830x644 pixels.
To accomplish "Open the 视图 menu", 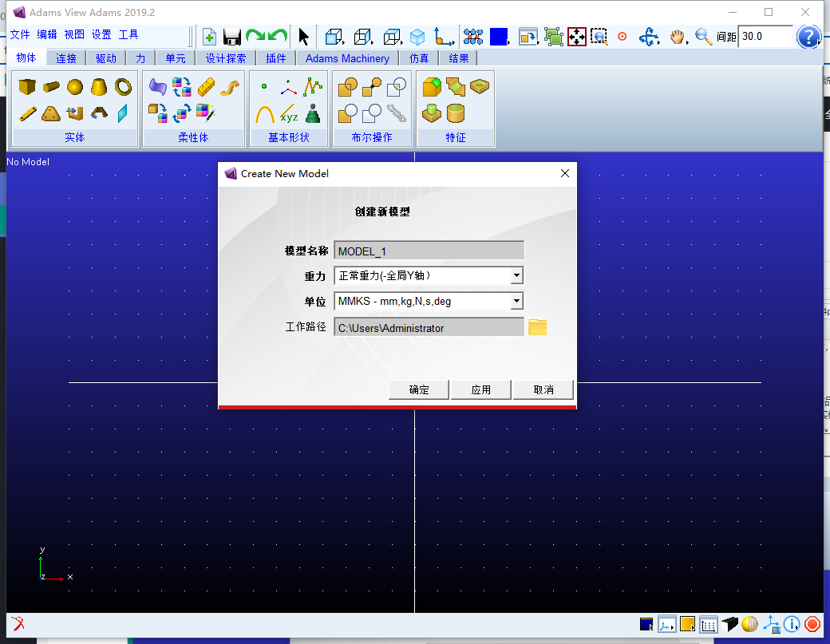I will coord(74,34).
